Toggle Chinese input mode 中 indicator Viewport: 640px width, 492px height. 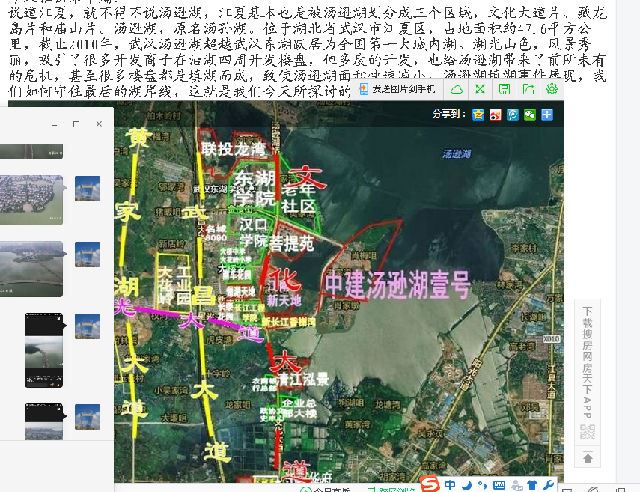coord(450,485)
